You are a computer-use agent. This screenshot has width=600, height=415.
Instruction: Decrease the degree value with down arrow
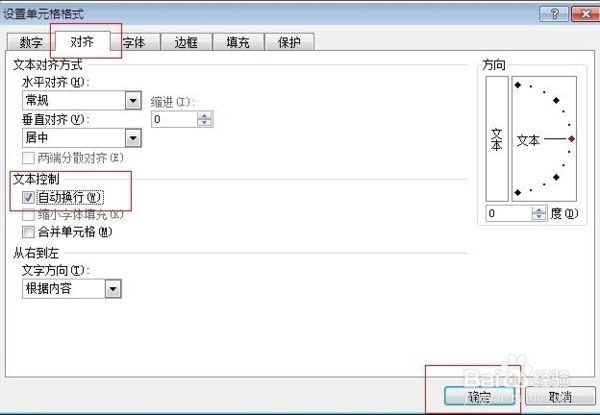[x=539, y=216]
